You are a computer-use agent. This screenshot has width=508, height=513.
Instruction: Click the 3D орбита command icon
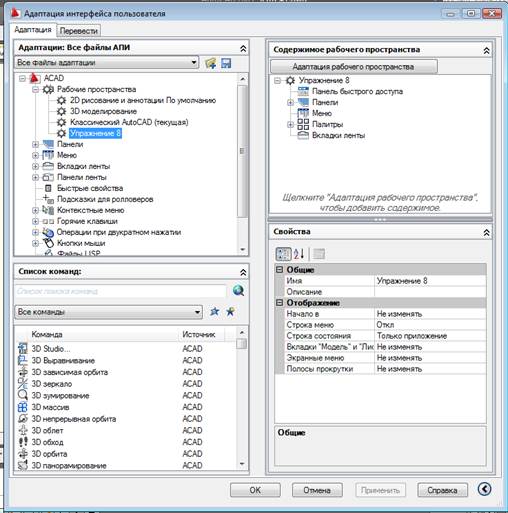click(x=23, y=454)
